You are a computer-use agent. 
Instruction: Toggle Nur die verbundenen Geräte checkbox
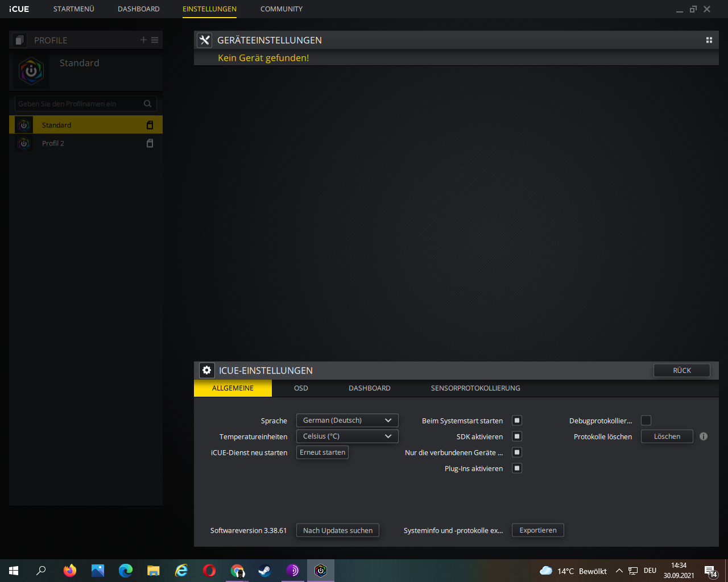pos(517,452)
